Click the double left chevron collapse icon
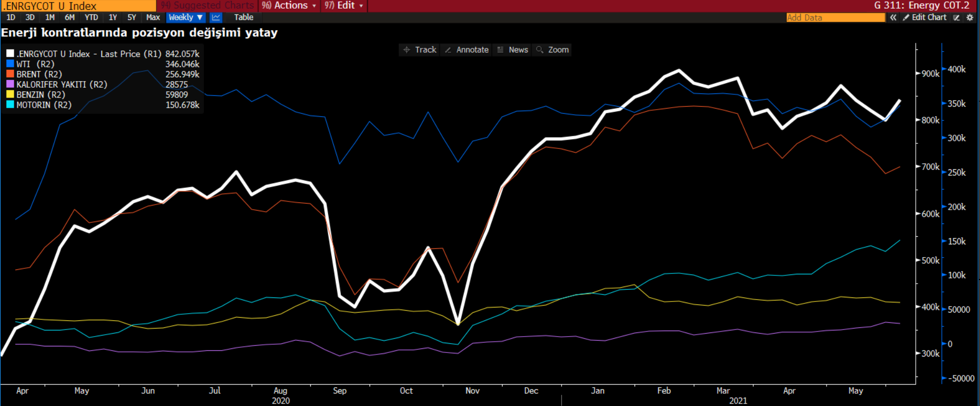Screen dimensions: 980x406 [893, 17]
